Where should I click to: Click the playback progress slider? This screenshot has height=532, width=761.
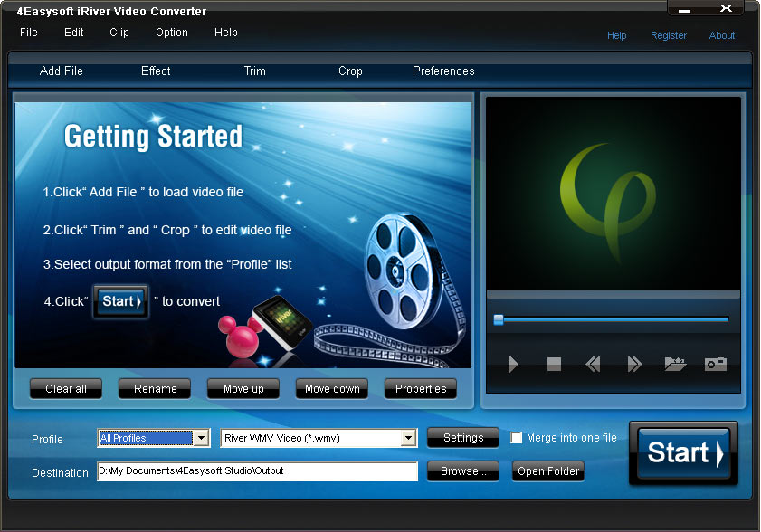[x=611, y=318]
